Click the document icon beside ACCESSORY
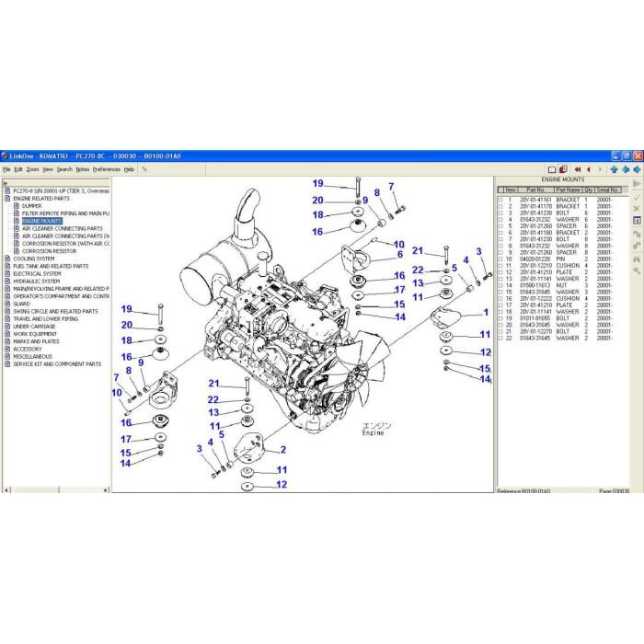 tap(7, 349)
